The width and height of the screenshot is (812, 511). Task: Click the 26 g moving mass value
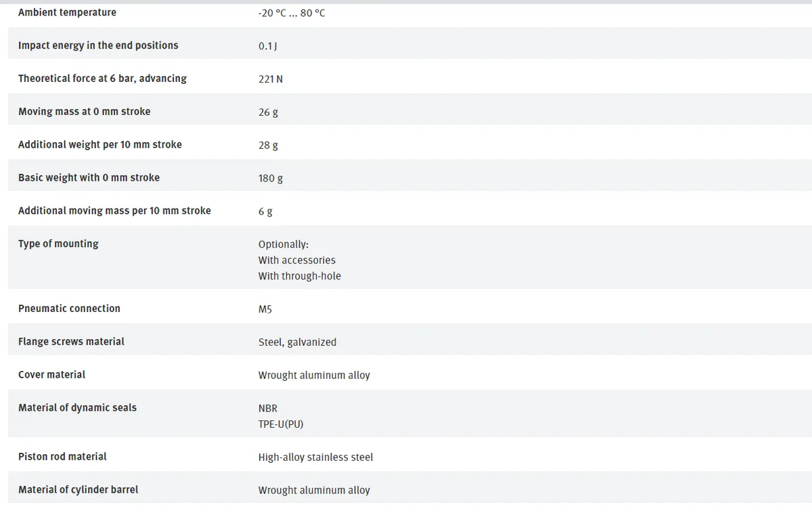tap(268, 112)
